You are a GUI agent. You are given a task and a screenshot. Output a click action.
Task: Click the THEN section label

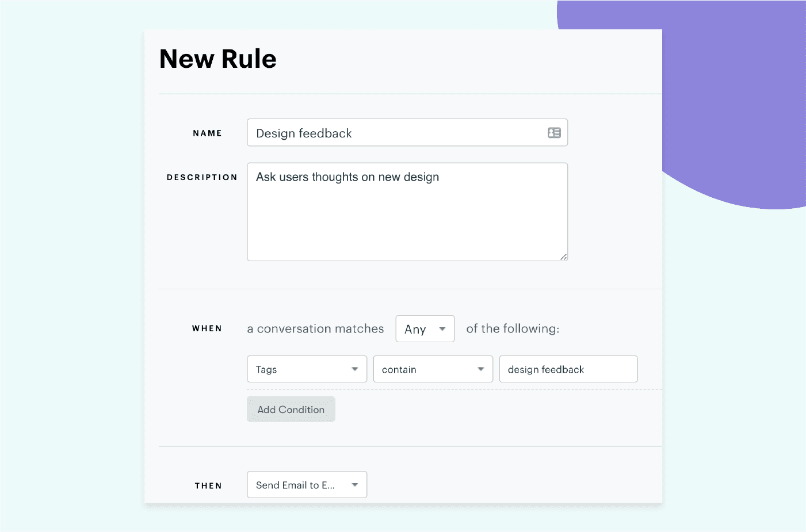[208, 485]
